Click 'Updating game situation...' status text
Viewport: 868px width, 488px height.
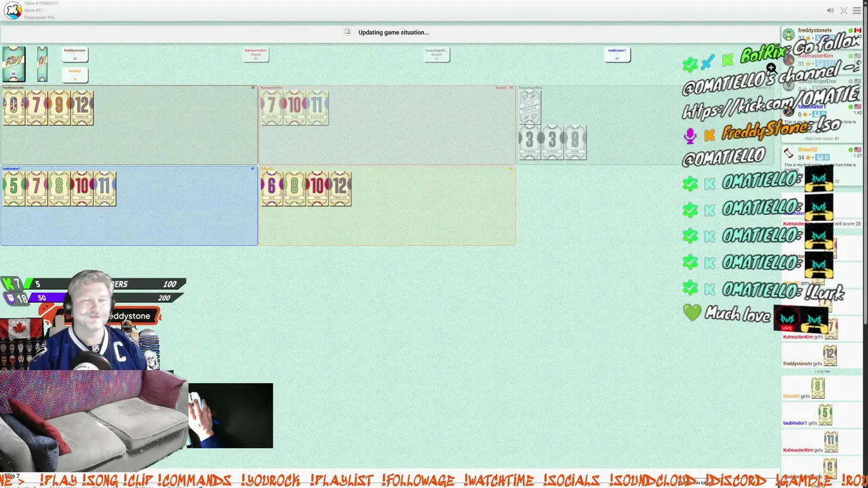point(393,33)
